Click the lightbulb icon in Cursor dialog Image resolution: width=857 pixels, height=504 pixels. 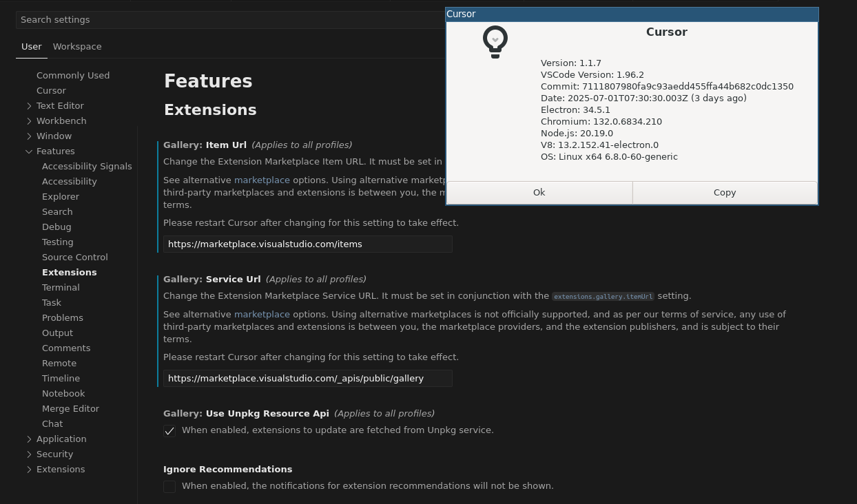pyautogui.click(x=495, y=42)
